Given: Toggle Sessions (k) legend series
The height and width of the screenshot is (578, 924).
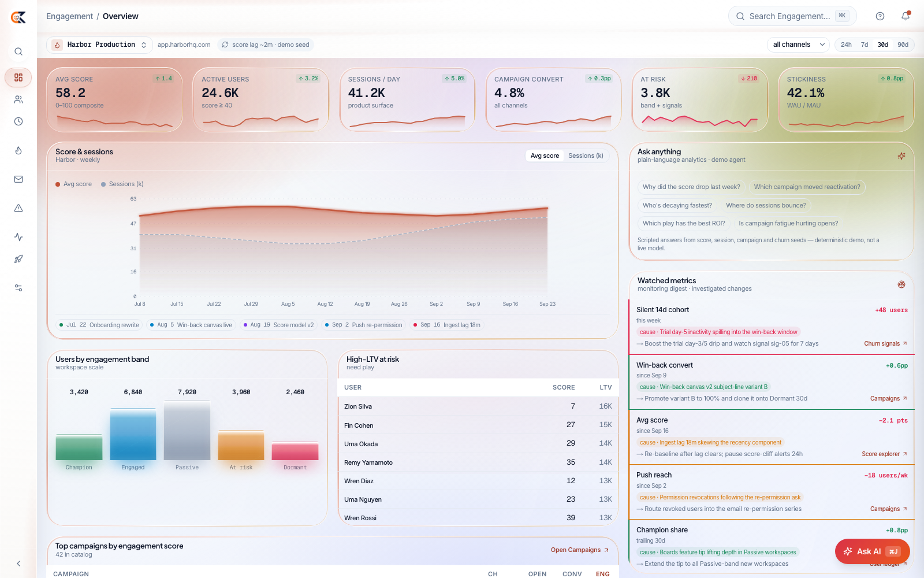Looking at the screenshot, I should pos(122,184).
